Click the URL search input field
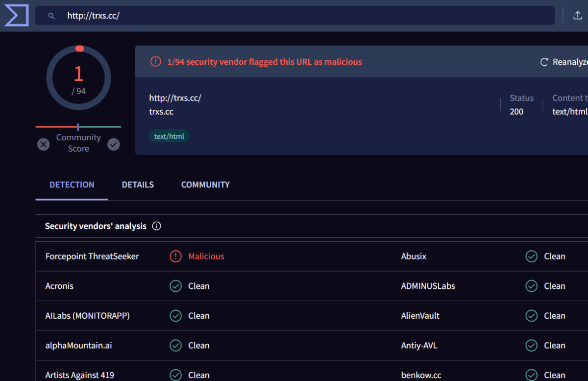Viewport: 588px width, 381px height. 294,16
